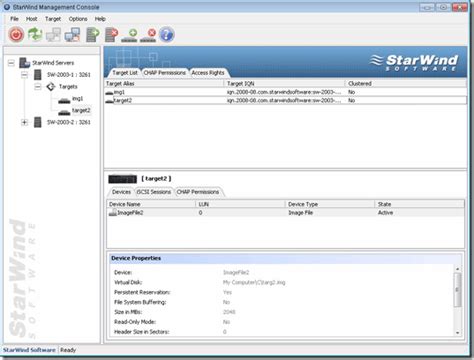Open CHAP Permissions tab under target2
The image size is (474, 360).
click(198, 192)
